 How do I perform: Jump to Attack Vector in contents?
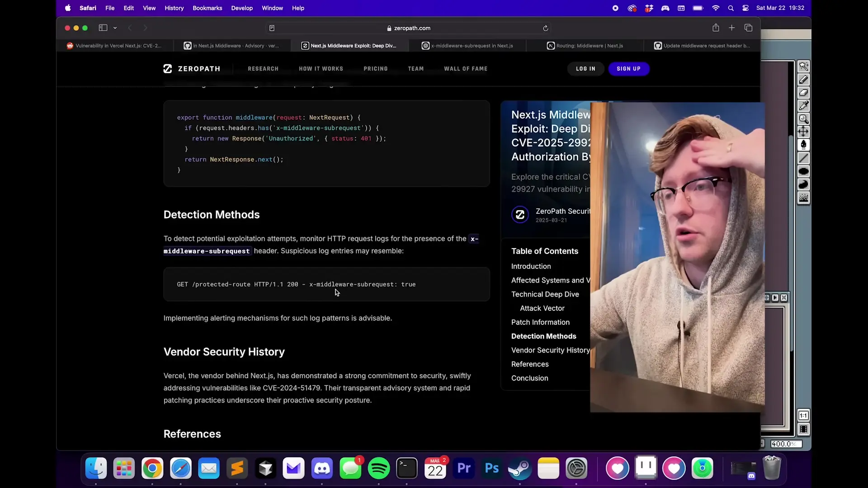click(542, 308)
